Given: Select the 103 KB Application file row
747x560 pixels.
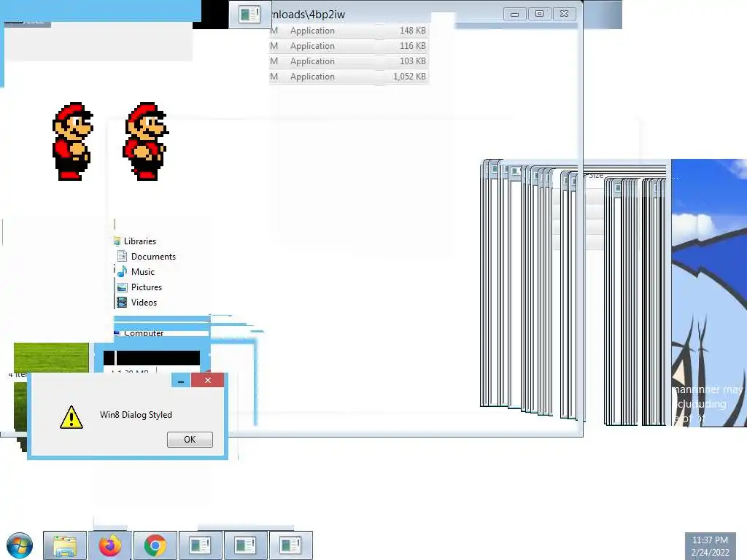Looking at the screenshot, I should [x=349, y=61].
